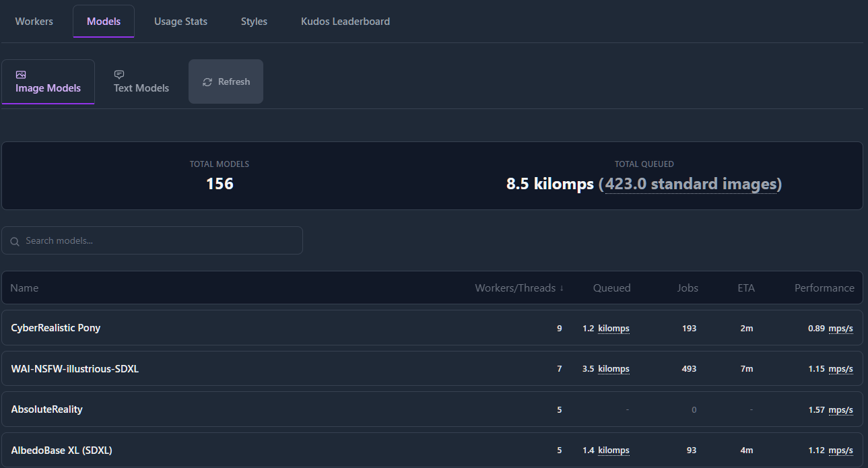Sort the table by Queued column
This screenshot has width=868, height=468.
pyautogui.click(x=611, y=288)
